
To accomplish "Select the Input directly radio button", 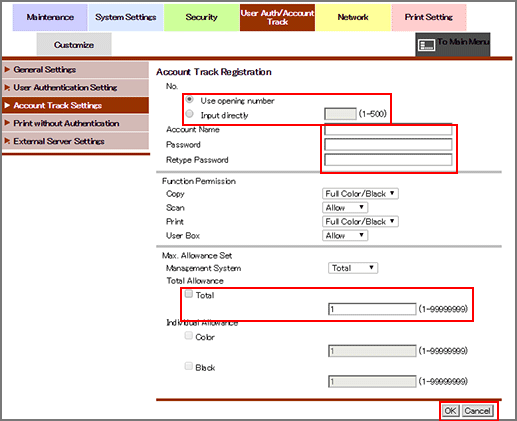I will pyautogui.click(x=189, y=114).
